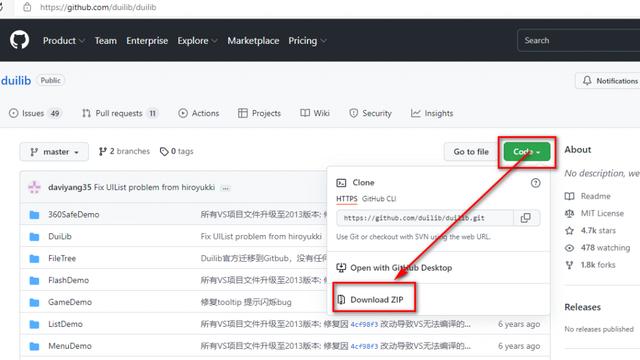Viewport: 640px width, 360px height.
Task: Open Marketplace from the top navigation
Action: (253, 40)
